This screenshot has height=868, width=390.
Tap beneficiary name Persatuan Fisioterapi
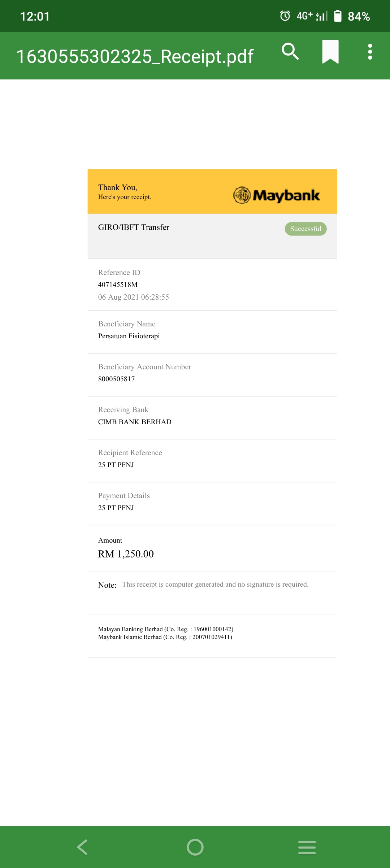coord(129,336)
